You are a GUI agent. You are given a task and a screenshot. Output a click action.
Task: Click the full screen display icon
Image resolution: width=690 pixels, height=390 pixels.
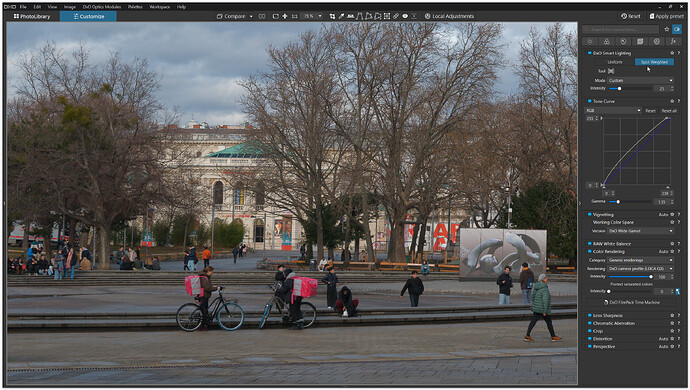[x=275, y=16]
